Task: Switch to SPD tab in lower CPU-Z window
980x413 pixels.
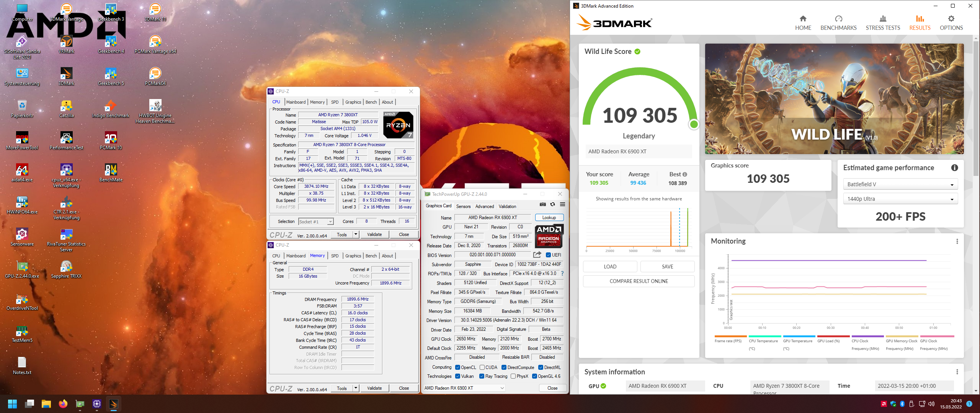Action: [x=335, y=256]
